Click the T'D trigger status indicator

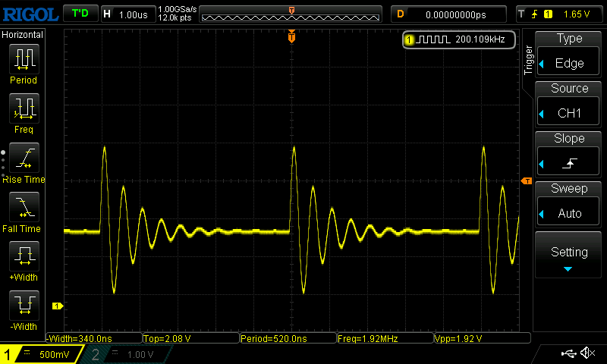pos(80,14)
